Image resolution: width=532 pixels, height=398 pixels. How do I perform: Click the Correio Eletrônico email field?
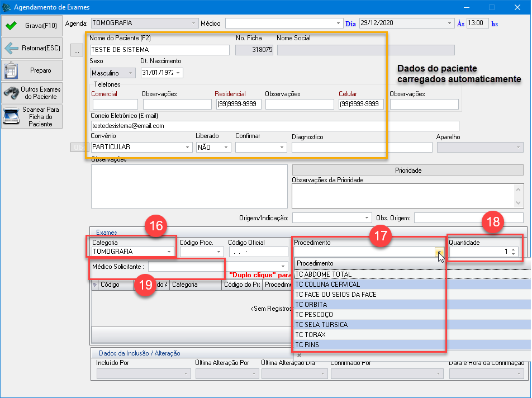coord(274,126)
